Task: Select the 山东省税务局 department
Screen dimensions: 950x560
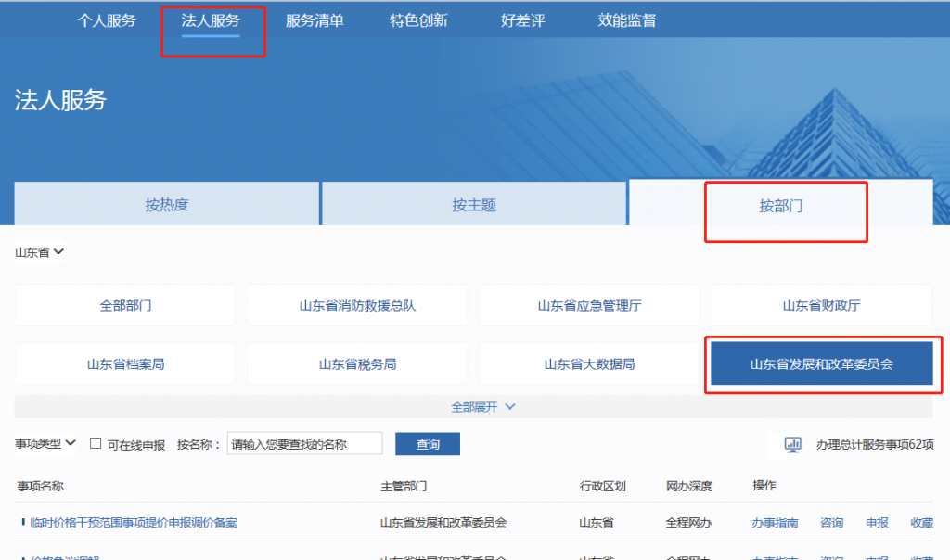Action: coord(357,363)
